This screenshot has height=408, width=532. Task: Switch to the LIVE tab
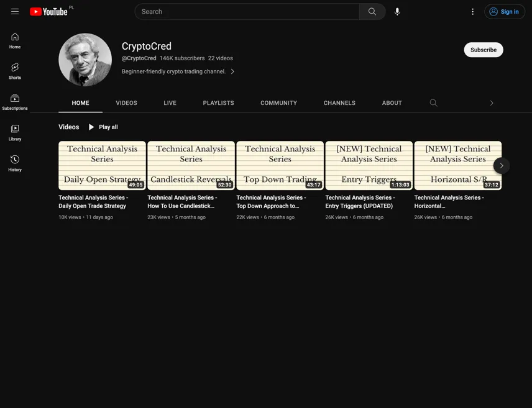pos(170,102)
